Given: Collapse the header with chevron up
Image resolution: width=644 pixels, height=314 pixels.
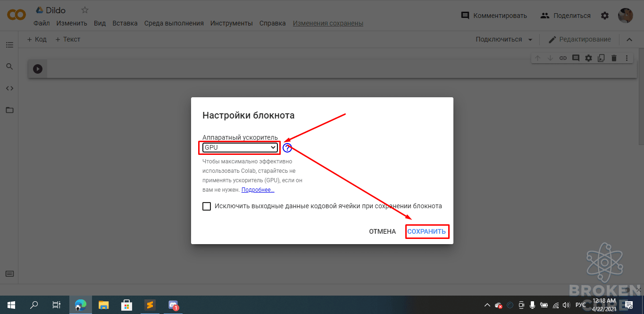Looking at the screenshot, I should click(629, 40).
